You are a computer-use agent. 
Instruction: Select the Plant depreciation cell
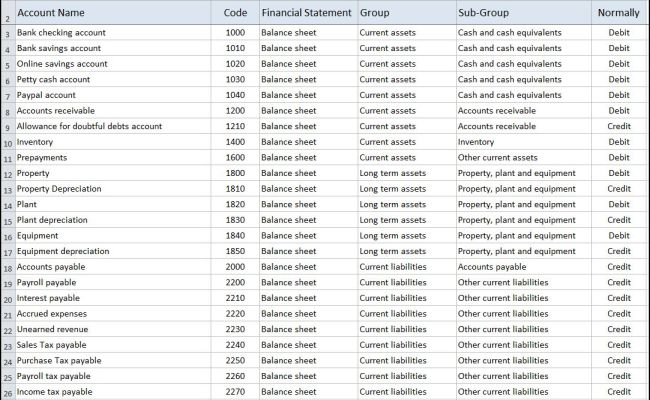coord(113,220)
